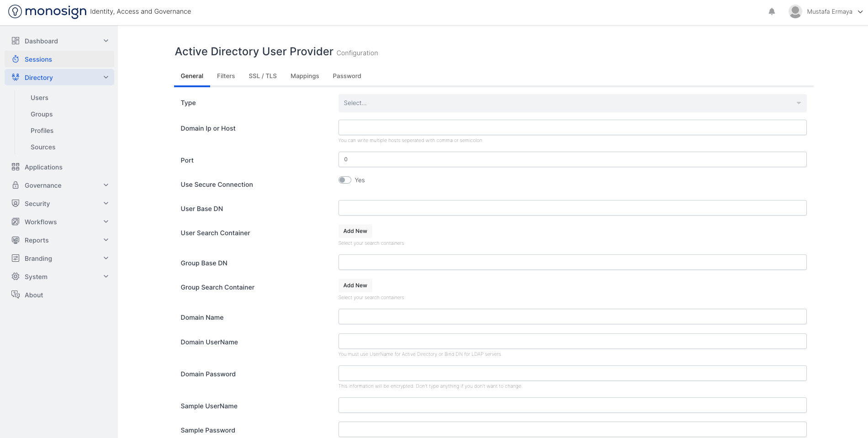Screen dimensions: 868x438
Task: Collapse the Directory menu chevron
Action: point(106,78)
